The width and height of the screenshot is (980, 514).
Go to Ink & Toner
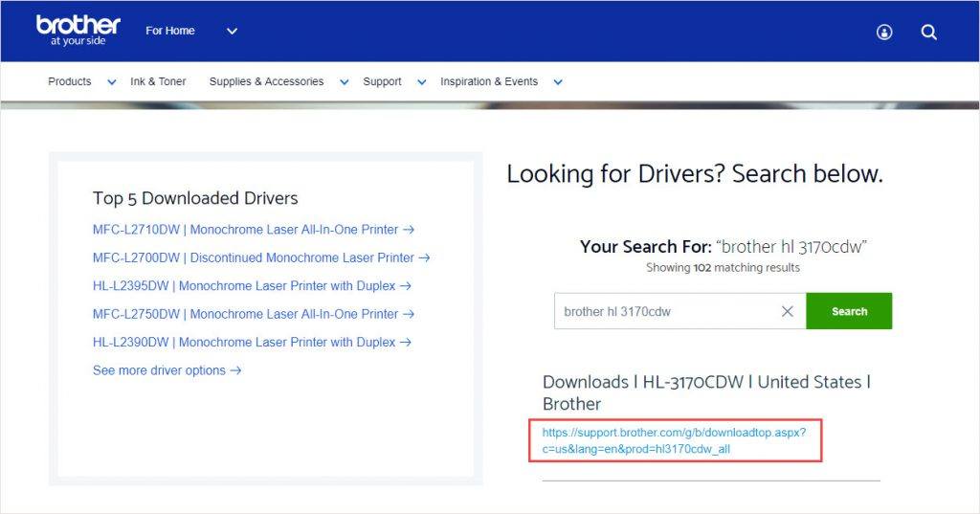158,81
